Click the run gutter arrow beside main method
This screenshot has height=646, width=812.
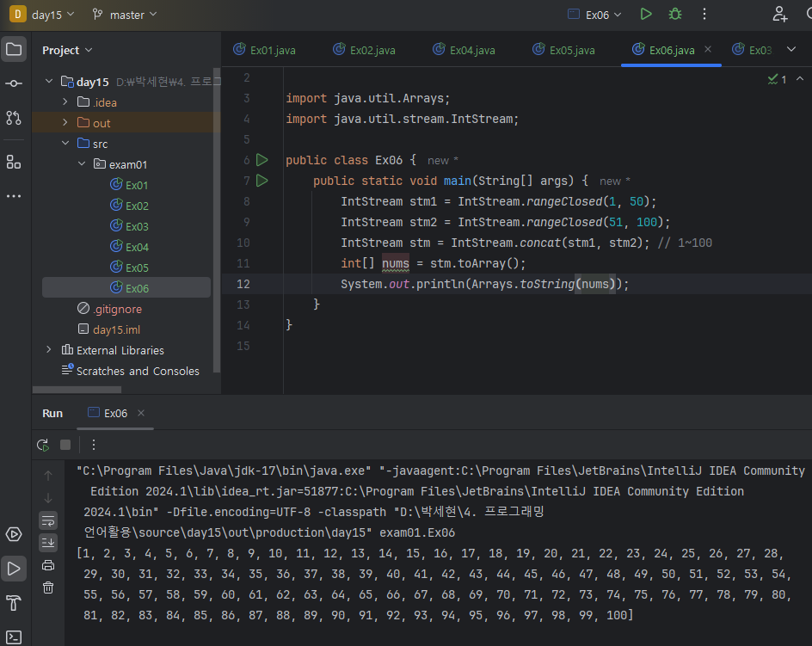pos(262,181)
